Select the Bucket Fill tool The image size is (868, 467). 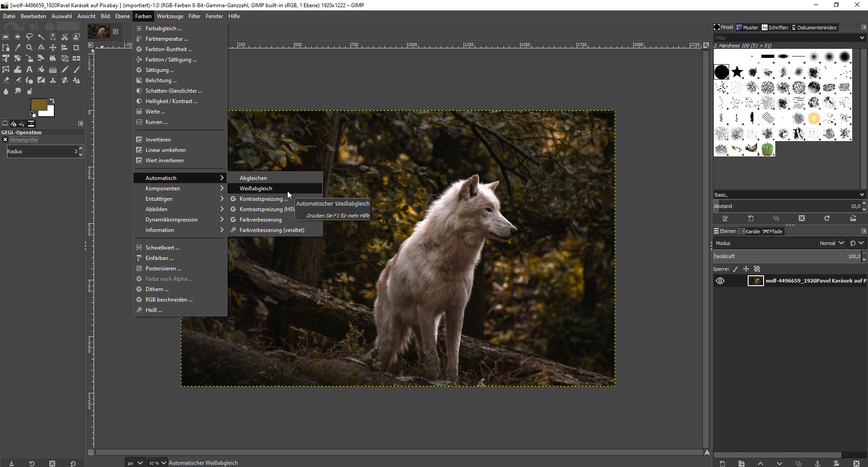41,69
